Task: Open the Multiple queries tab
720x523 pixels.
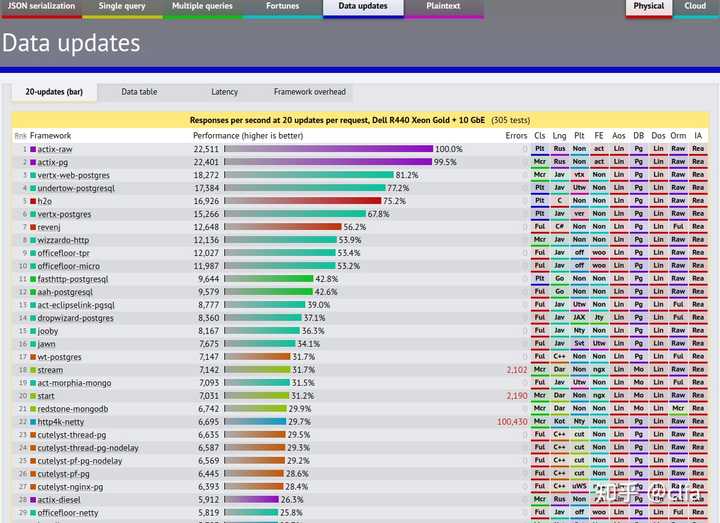Action: coord(202,8)
